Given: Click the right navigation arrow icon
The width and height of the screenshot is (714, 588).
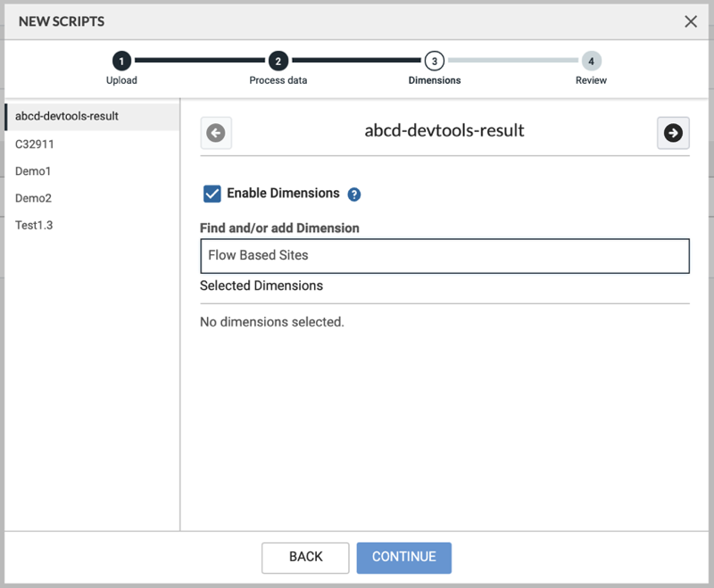Looking at the screenshot, I should coord(673,131).
